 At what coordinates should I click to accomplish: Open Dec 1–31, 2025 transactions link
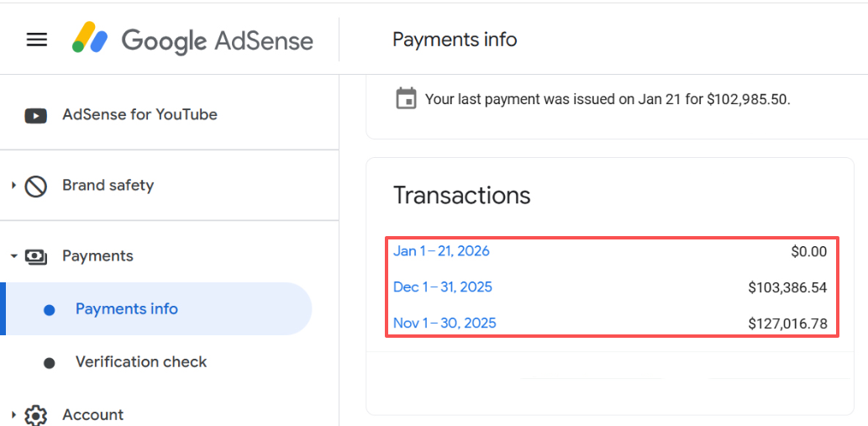coord(443,287)
